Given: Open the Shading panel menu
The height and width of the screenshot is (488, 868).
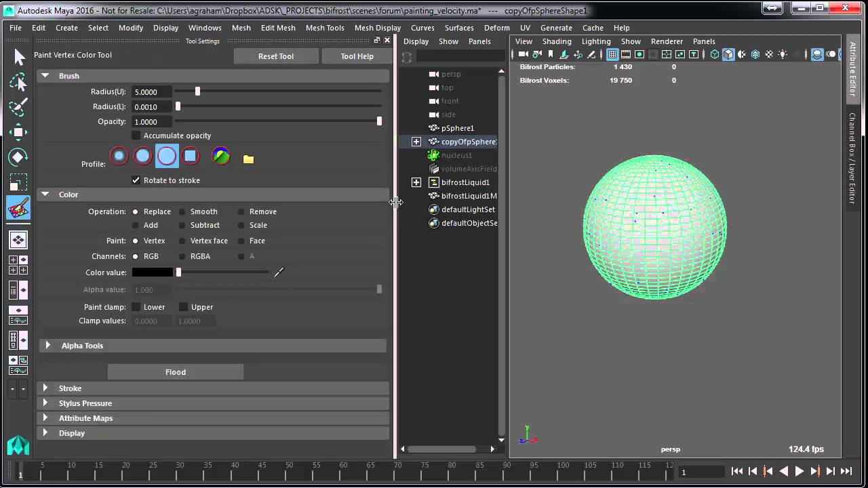Looking at the screenshot, I should click(x=557, y=41).
